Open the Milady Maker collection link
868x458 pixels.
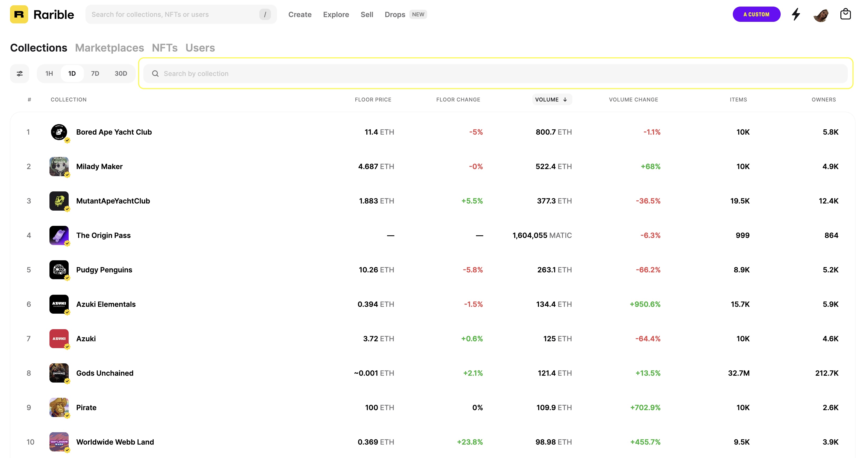tap(99, 166)
